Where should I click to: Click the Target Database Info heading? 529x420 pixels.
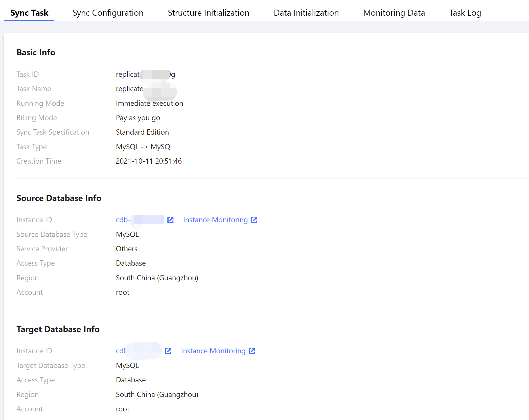(x=58, y=329)
